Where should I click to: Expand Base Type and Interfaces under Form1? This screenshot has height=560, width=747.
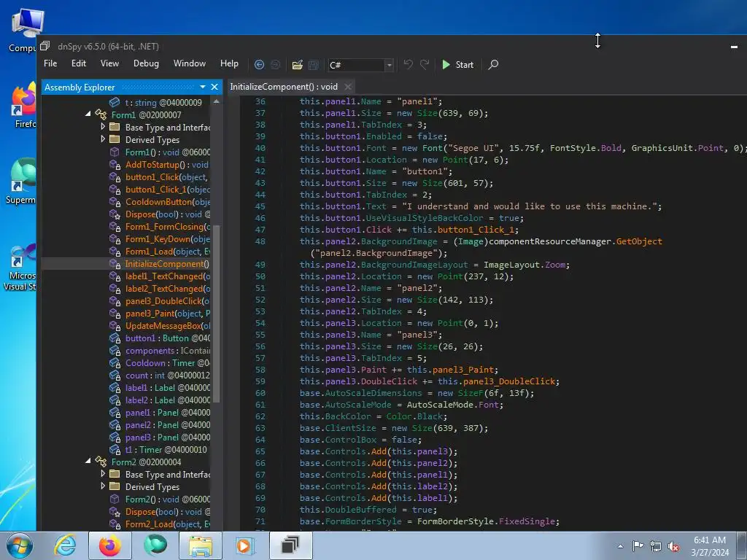point(103,127)
